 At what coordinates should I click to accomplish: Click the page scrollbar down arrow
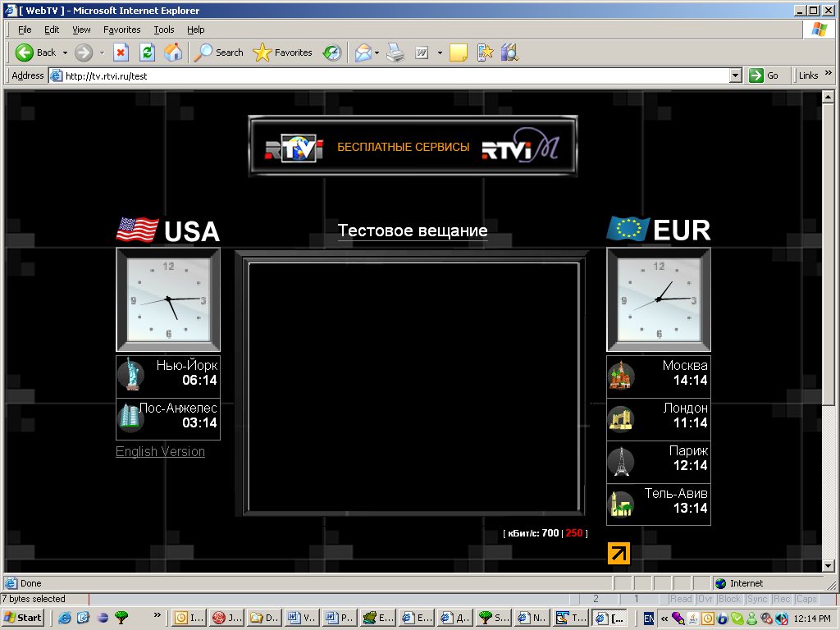pos(829,566)
